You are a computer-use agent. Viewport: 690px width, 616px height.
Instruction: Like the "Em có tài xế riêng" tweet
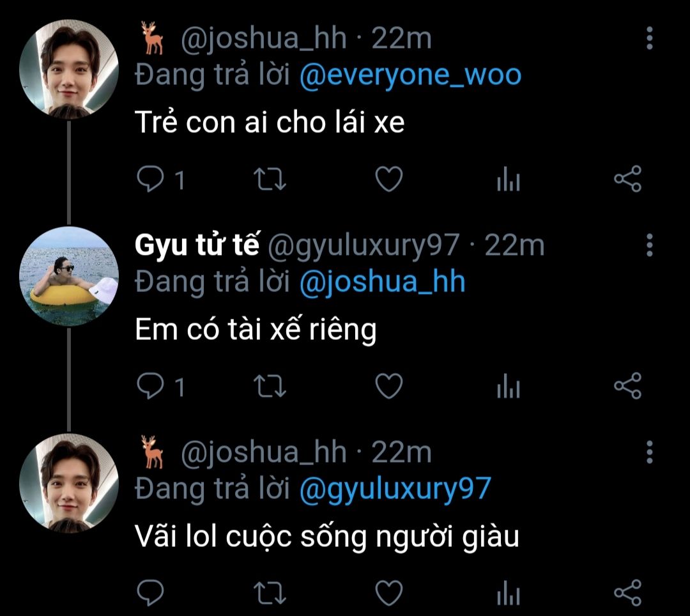pos(388,386)
